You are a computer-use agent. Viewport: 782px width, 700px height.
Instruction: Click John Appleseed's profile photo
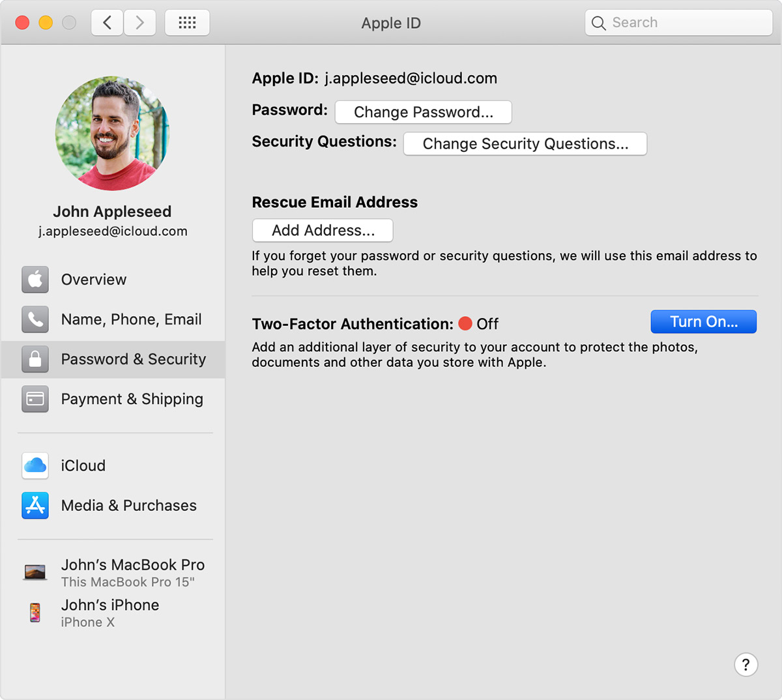[112, 134]
